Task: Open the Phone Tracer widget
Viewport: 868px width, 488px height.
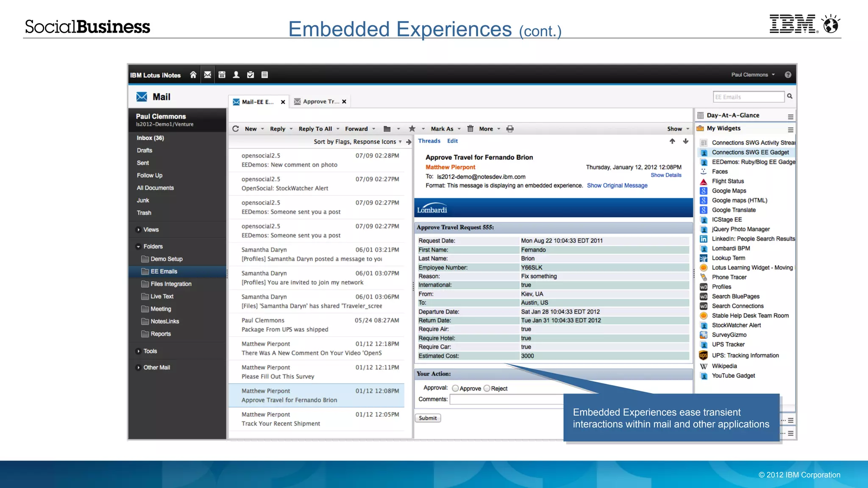Action: click(x=729, y=277)
